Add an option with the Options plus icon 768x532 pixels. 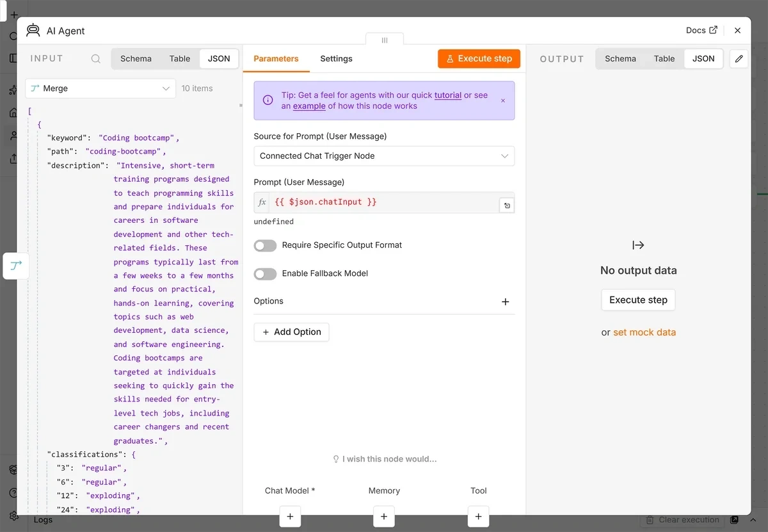pyautogui.click(x=506, y=302)
